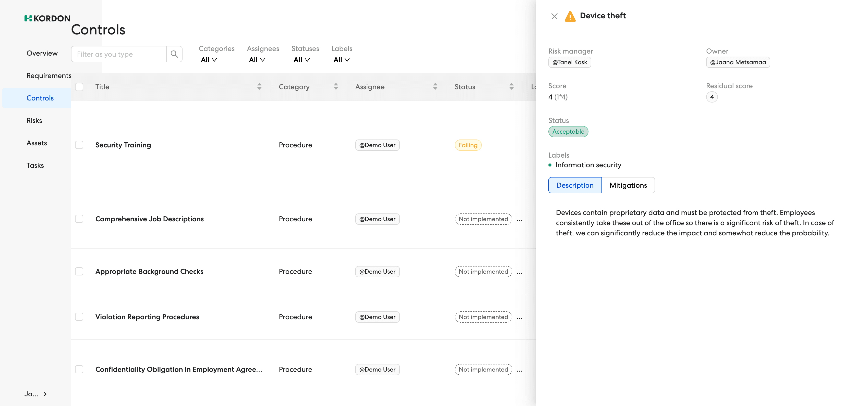The width and height of the screenshot is (868, 406).
Task: Toggle the select-all header checkbox
Action: 79,87
